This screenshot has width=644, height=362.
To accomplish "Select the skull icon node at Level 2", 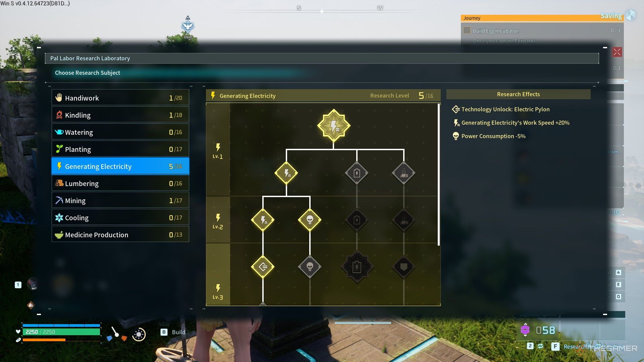I will tap(310, 220).
